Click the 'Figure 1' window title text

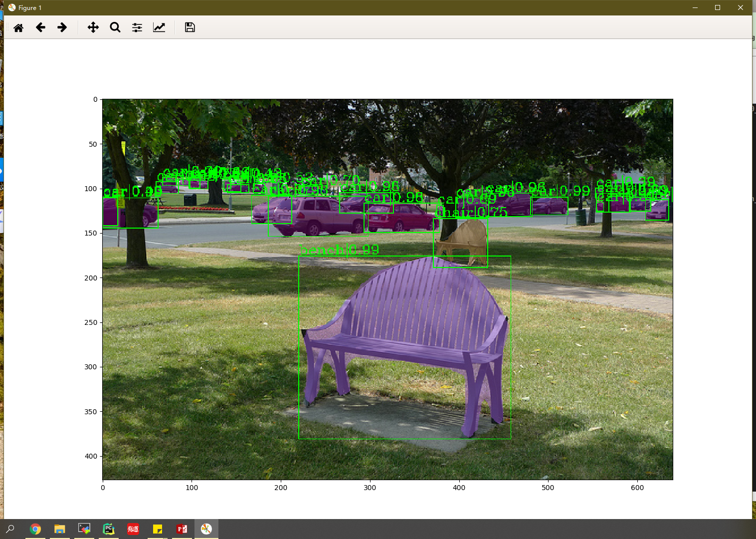coord(30,7)
